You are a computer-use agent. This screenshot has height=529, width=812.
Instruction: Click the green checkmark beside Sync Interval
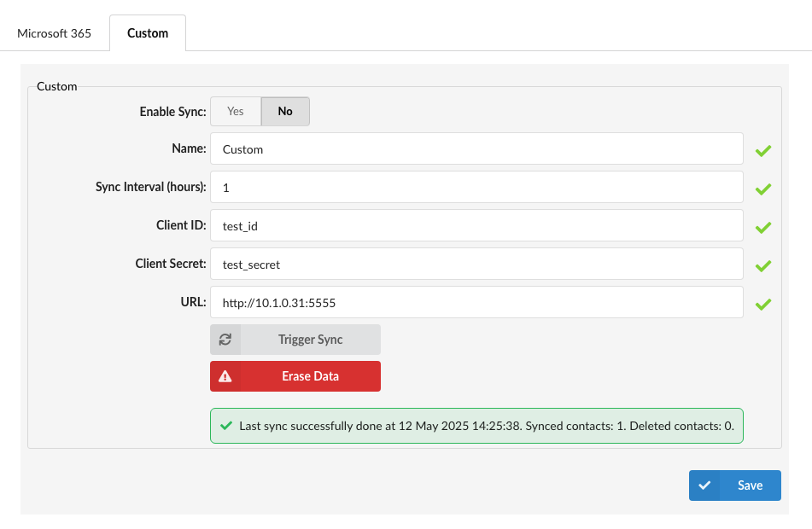(x=762, y=189)
